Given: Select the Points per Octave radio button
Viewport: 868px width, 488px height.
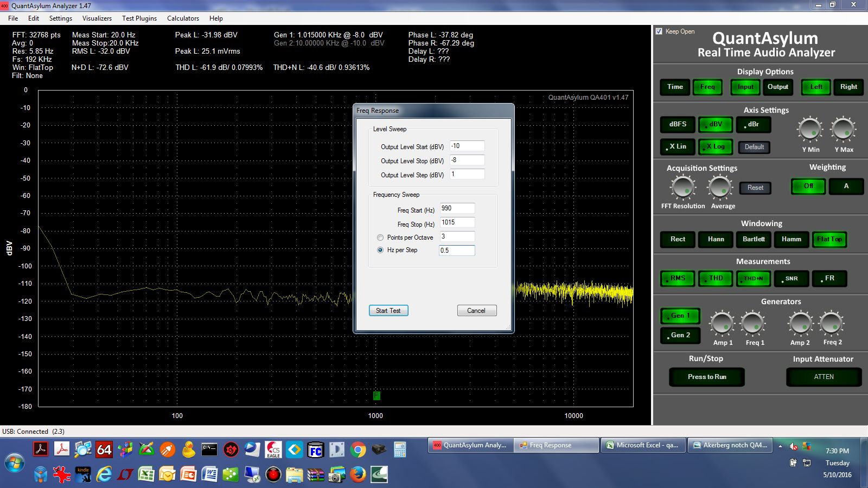Looking at the screenshot, I should tap(380, 237).
